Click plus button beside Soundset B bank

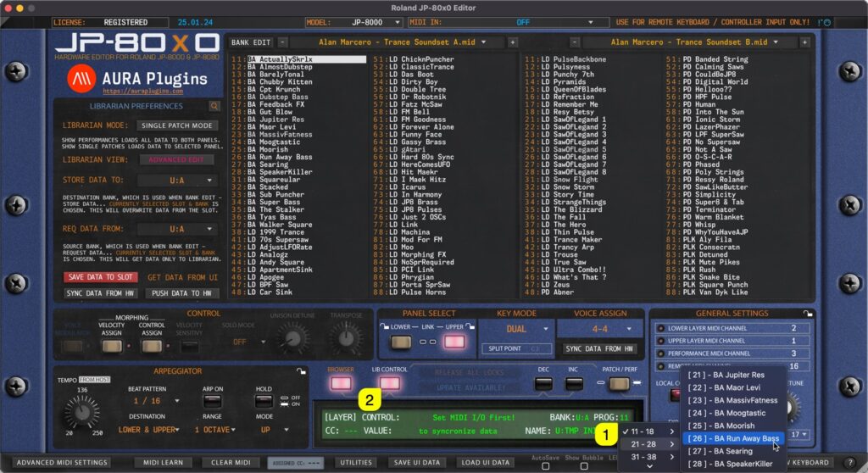click(x=805, y=42)
